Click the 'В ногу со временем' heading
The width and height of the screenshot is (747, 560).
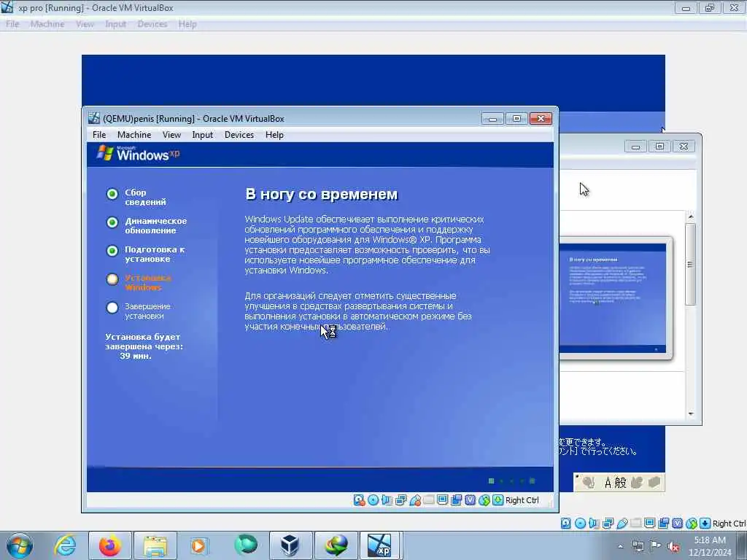pyautogui.click(x=322, y=194)
